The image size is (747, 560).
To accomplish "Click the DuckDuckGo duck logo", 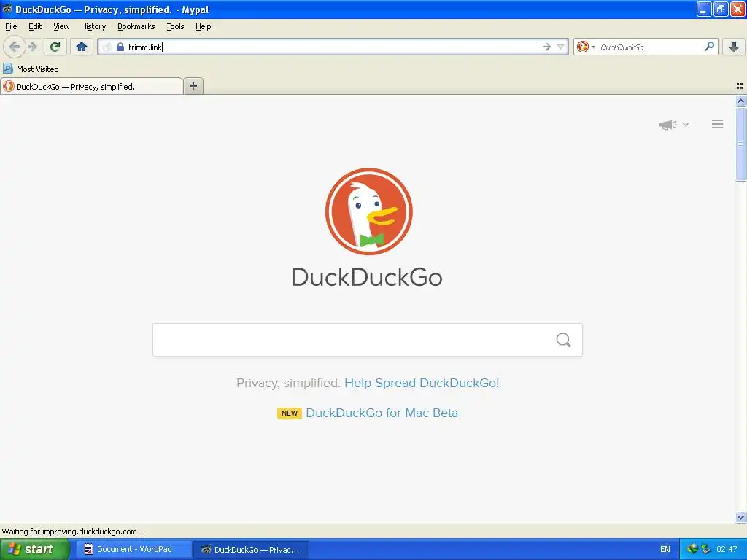I will (368, 211).
